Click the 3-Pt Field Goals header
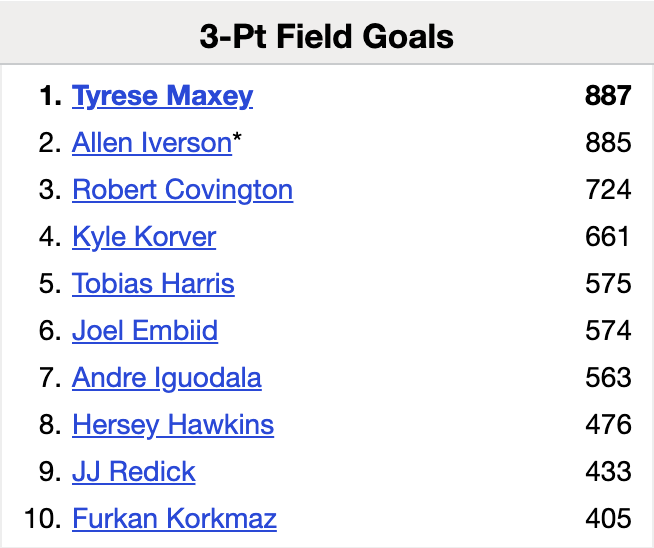654x548 pixels. pos(327,37)
